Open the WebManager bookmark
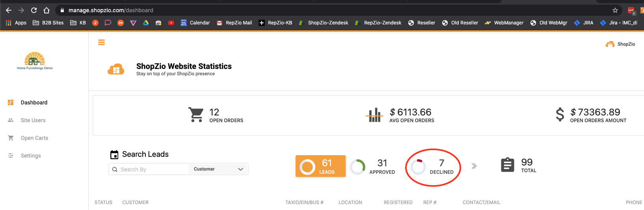Viewport: 644px width, 210px height. pos(504,23)
